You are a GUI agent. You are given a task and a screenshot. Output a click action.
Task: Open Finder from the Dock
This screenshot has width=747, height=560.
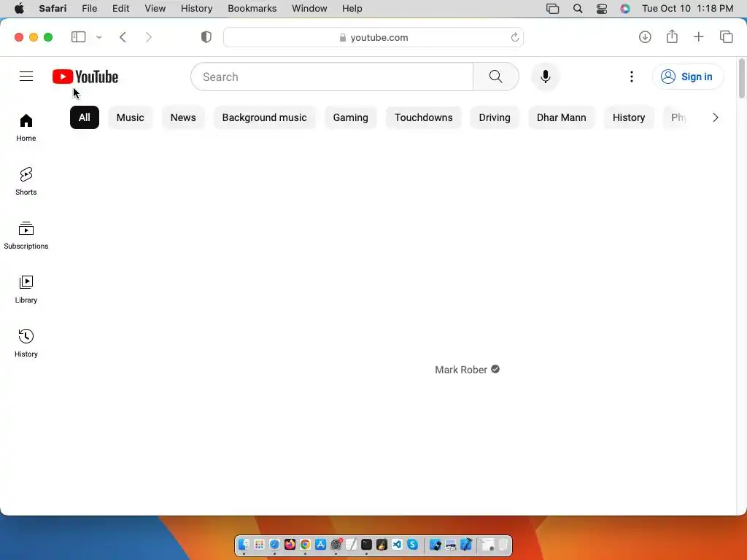click(x=244, y=544)
